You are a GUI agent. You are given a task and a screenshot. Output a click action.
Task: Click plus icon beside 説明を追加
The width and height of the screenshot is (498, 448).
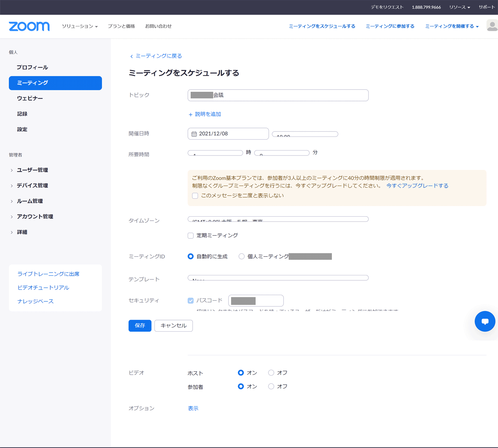(191, 114)
